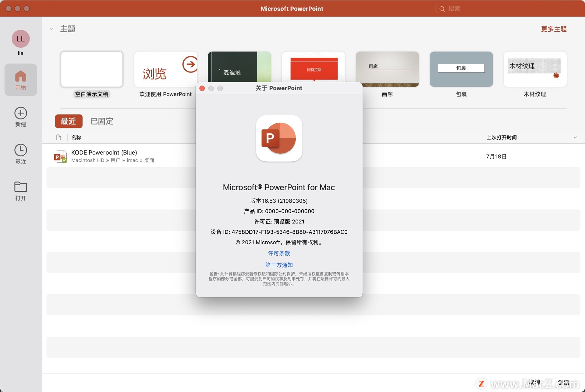Click the lia user name label

(20, 53)
